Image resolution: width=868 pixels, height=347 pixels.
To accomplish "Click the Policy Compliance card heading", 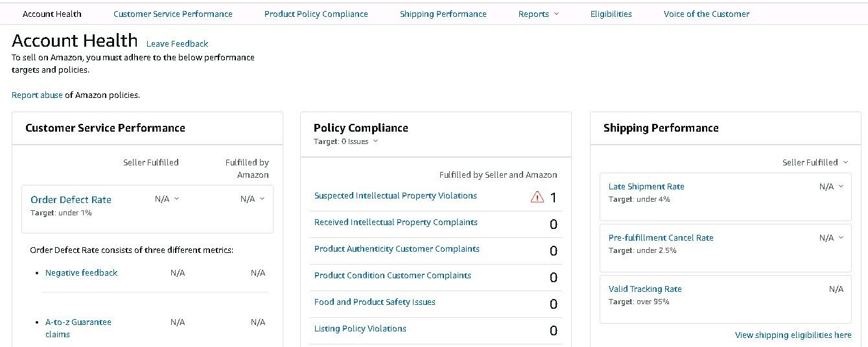I will [x=361, y=128].
